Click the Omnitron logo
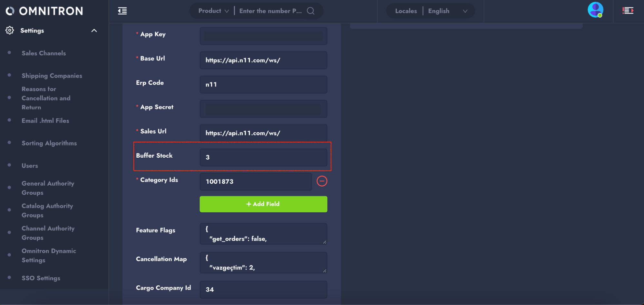Viewport: 644px width, 305px height. coord(44,11)
